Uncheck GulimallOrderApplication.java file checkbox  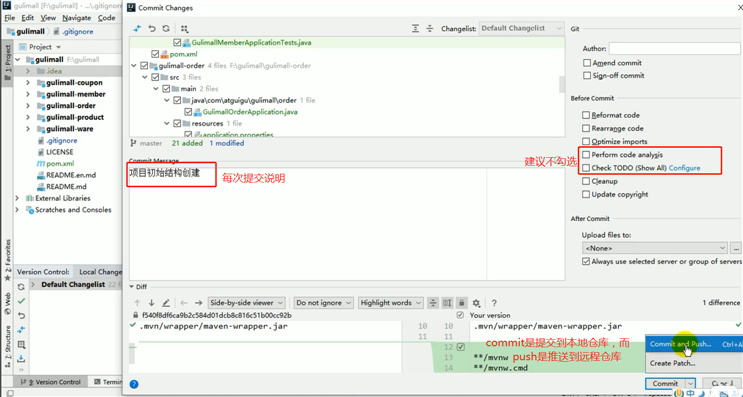[188, 112]
